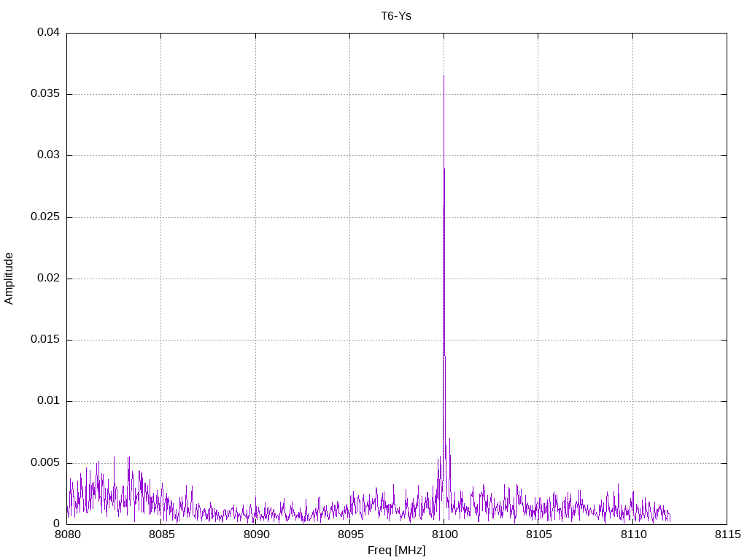Click the 0.005 y-axis tick label

pyautogui.click(x=45, y=463)
